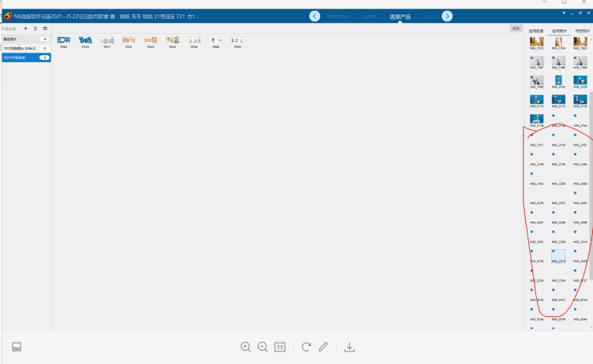Image resolution: width=593 pixels, height=364 pixels.
Task: Go to the next step with the right arrow
Action: (447, 17)
